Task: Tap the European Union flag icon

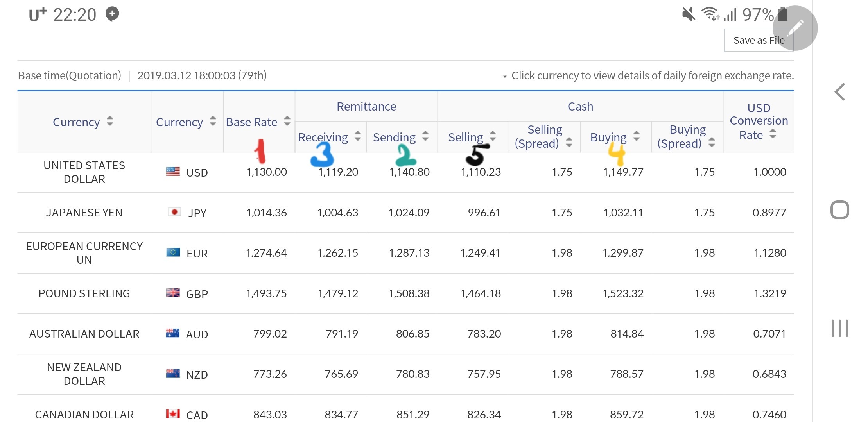Action: pos(173,252)
